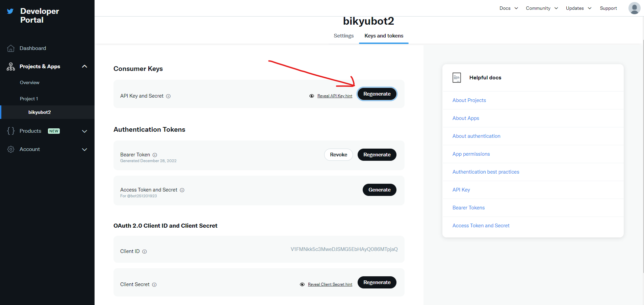
Task: Open the Authentication best practices doc link
Action: (486, 172)
